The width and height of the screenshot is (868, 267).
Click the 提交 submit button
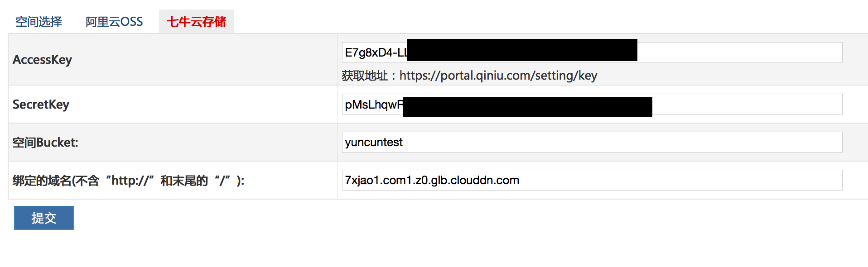(x=44, y=218)
